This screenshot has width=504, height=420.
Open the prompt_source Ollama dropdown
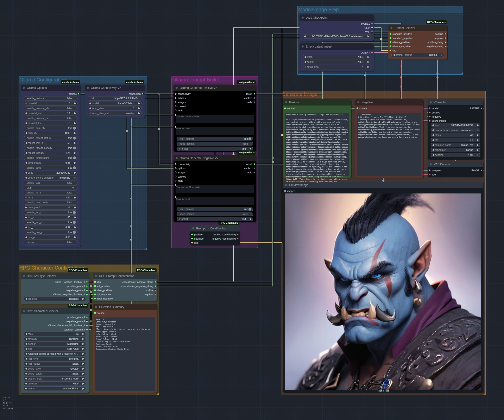pyautogui.click(x=418, y=55)
